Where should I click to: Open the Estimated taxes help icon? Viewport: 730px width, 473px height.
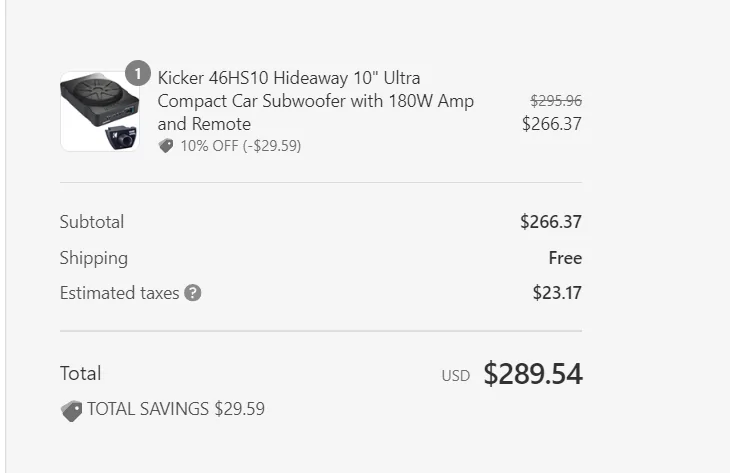click(193, 294)
